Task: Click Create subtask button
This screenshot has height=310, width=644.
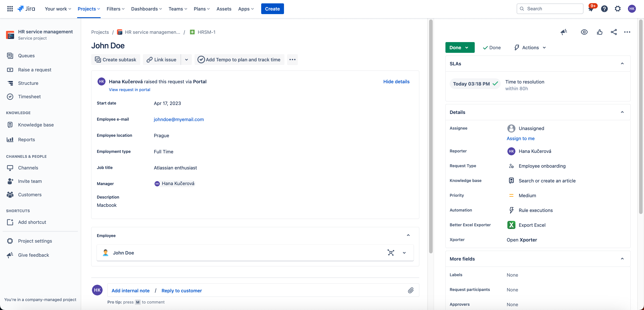Action: [x=116, y=60]
